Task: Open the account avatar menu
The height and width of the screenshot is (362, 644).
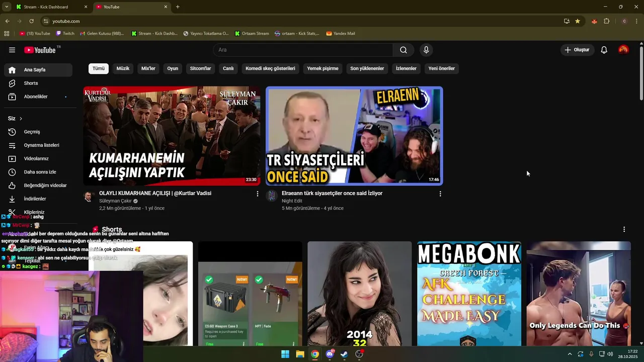Action: [623, 50]
